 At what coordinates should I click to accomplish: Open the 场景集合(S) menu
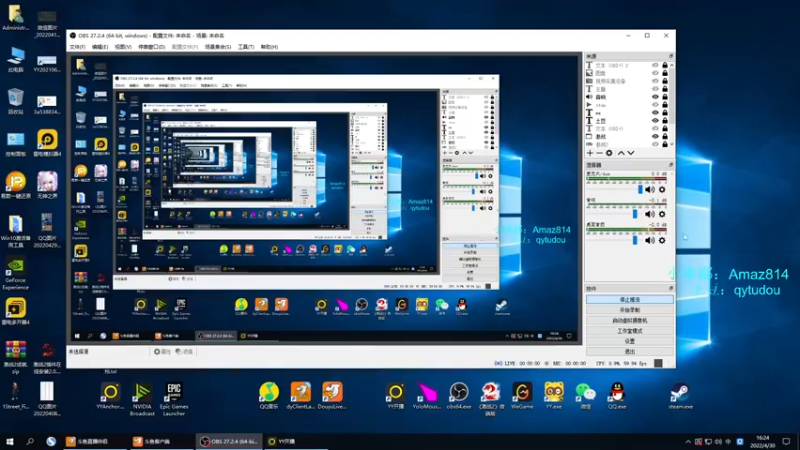tap(218, 47)
